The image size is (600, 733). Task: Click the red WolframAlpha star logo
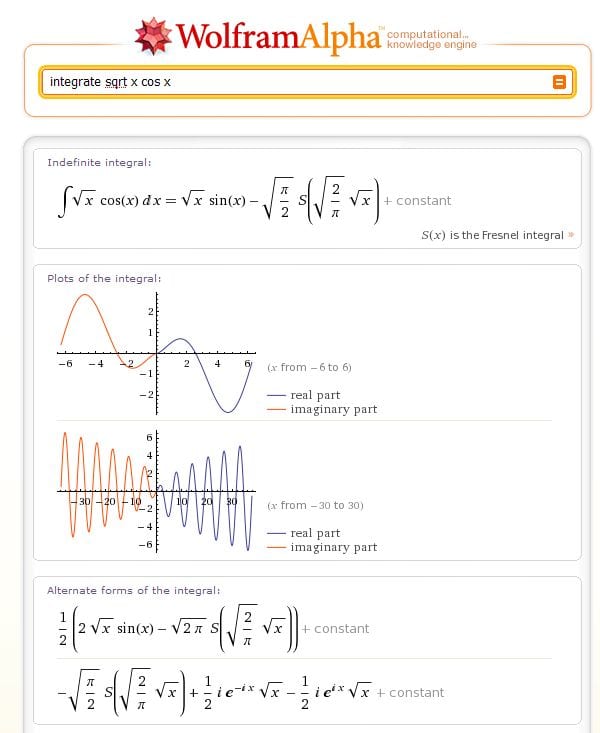(153, 35)
